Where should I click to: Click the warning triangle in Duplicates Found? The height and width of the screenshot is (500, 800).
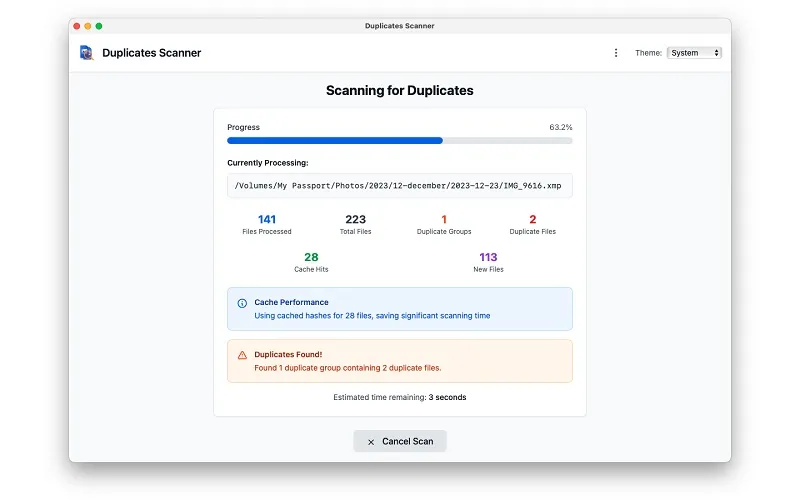242,355
